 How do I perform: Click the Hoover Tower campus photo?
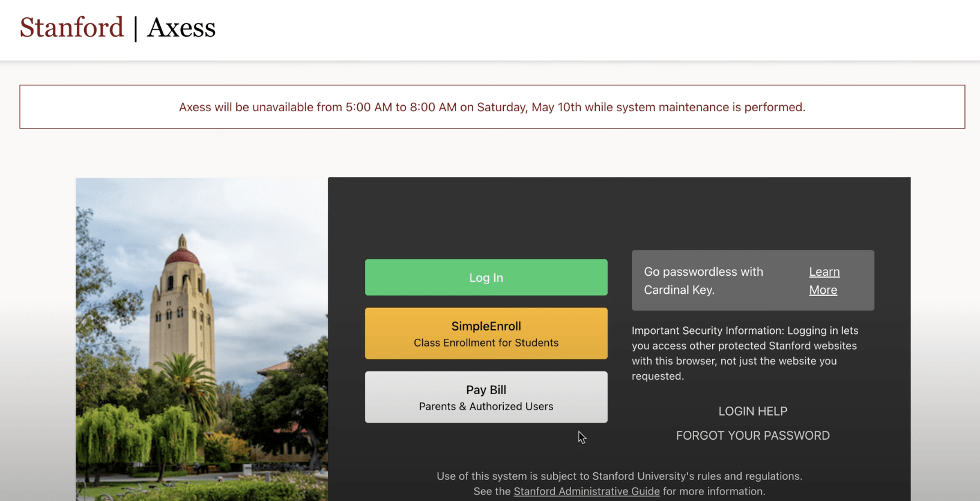pos(202,339)
